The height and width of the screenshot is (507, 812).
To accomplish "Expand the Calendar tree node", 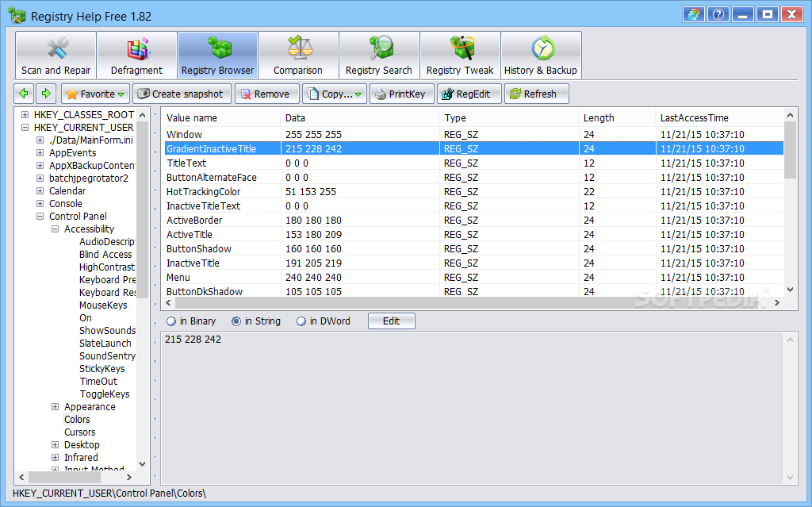I will coord(40,190).
